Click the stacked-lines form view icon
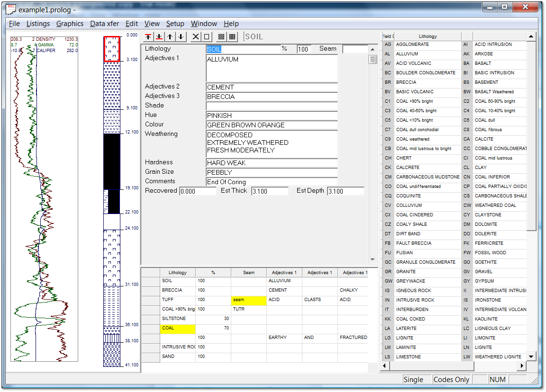546x392 pixels. (x=221, y=37)
